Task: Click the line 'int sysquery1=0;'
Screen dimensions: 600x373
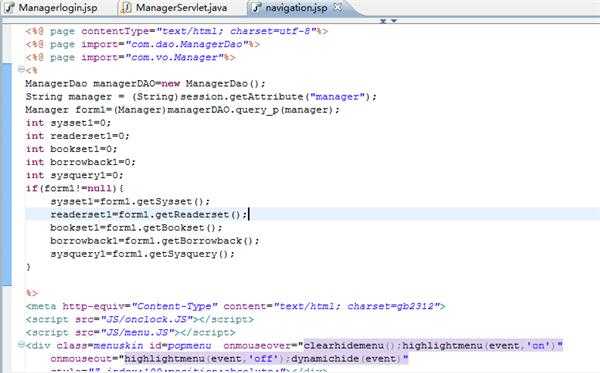Action: coord(74,175)
